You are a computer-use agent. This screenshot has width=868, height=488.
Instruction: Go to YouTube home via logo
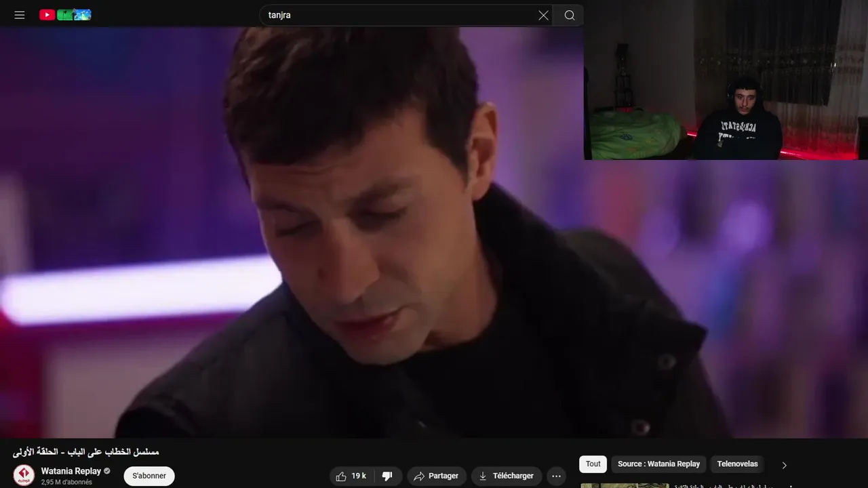[65, 15]
